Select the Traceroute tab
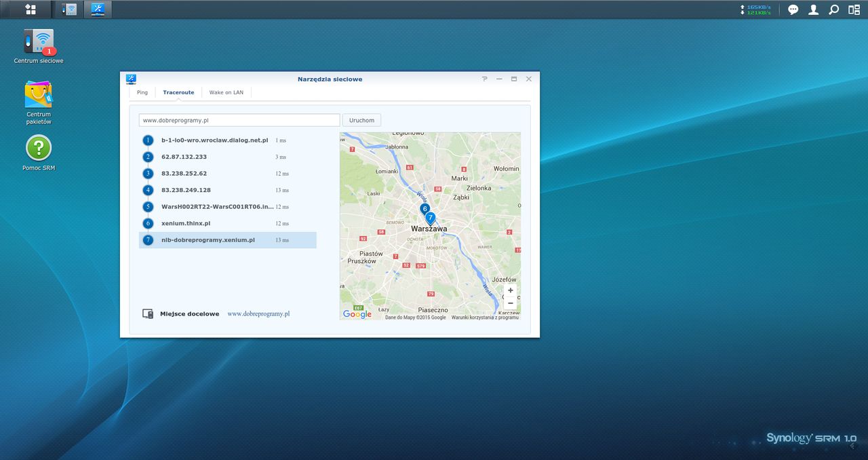 (x=178, y=92)
